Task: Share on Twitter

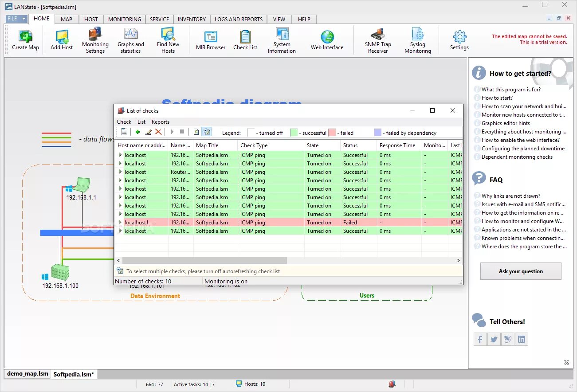Action: pos(494,339)
